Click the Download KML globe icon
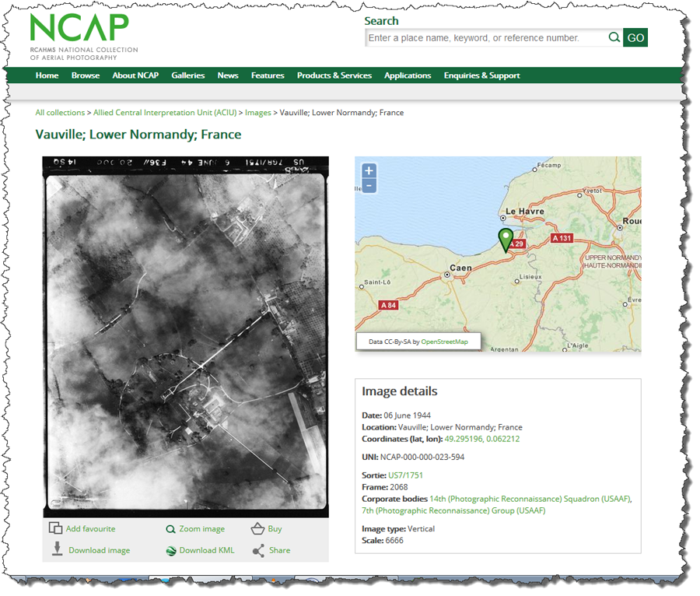This screenshot has width=700, height=596. 171,551
